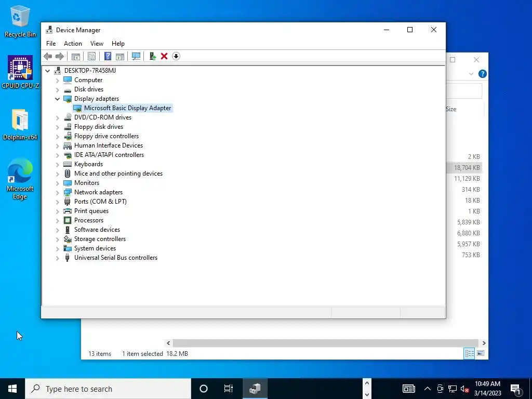Expand the Processors category

click(x=57, y=220)
